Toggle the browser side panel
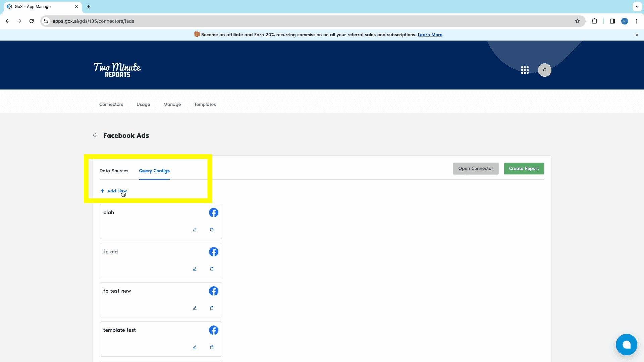 click(x=612, y=21)
